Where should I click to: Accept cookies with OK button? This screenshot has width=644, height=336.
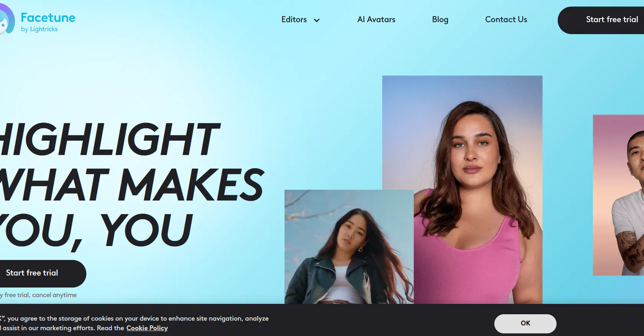pos(525,323)
